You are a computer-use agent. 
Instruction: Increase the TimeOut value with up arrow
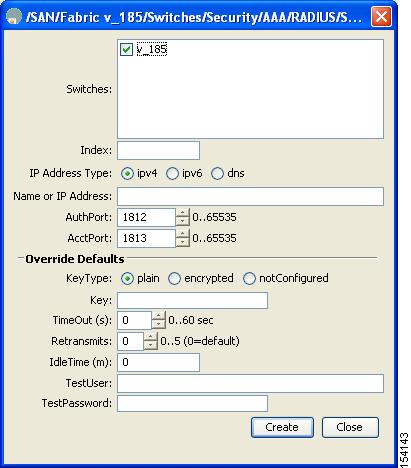158,316
